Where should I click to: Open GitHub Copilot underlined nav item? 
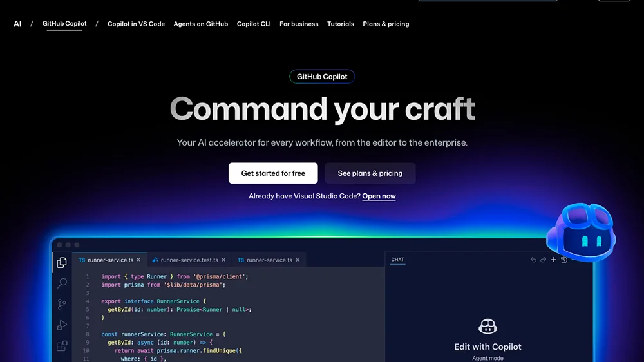point(64,24)
